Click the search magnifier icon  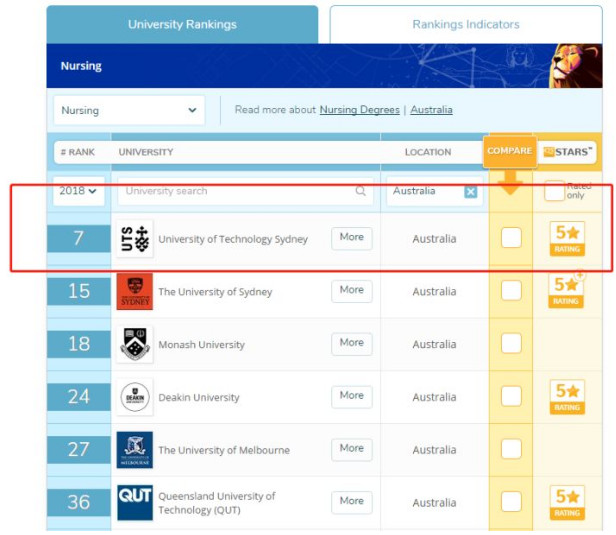click(x=360, y=191)
